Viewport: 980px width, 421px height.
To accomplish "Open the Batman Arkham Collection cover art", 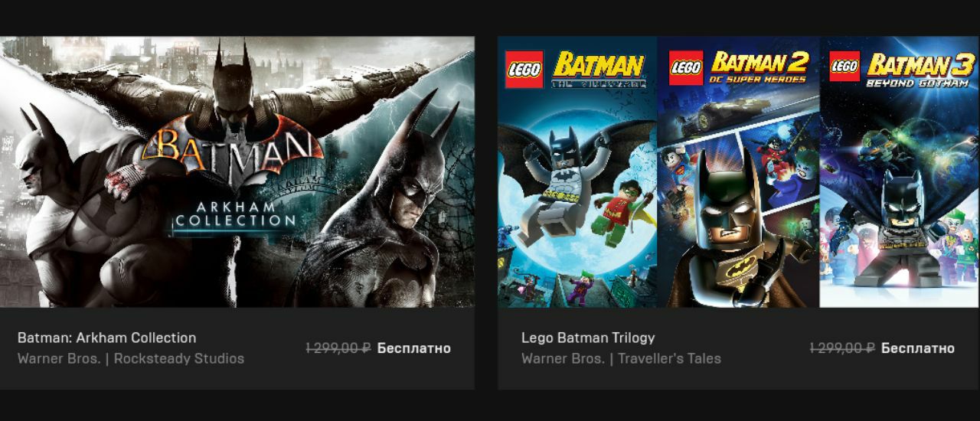I will tap(237, 171).
